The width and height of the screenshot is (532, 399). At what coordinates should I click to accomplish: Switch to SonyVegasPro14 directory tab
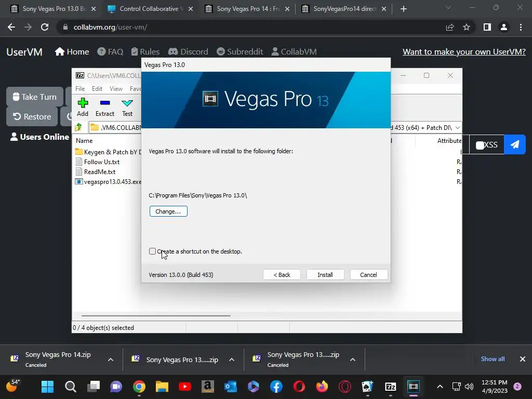345,9
